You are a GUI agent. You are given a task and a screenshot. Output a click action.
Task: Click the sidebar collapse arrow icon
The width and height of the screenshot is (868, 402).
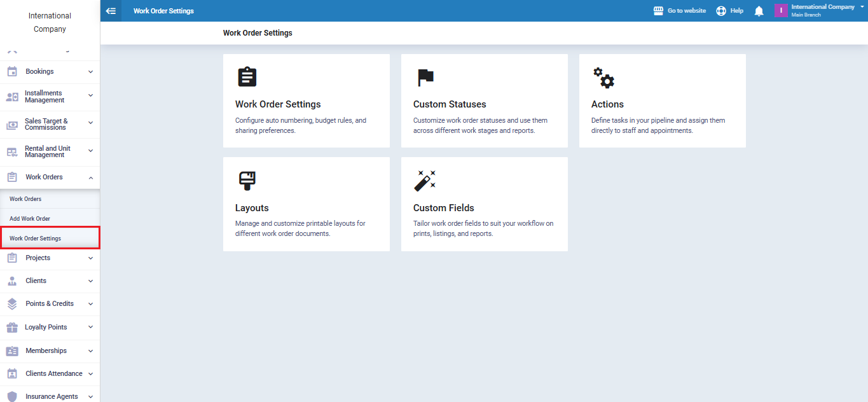point(111,11)
